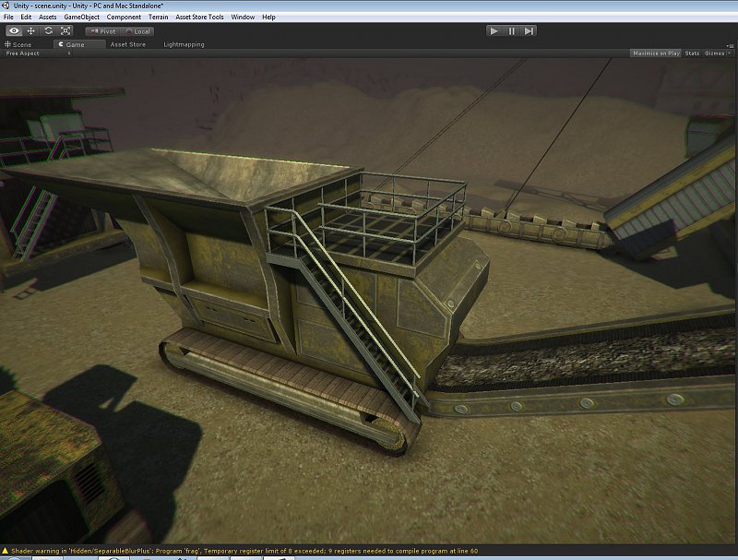Viewport: 738px width, 560px height.
Task: Click the Step frame button
Action: tap(529, 31)
